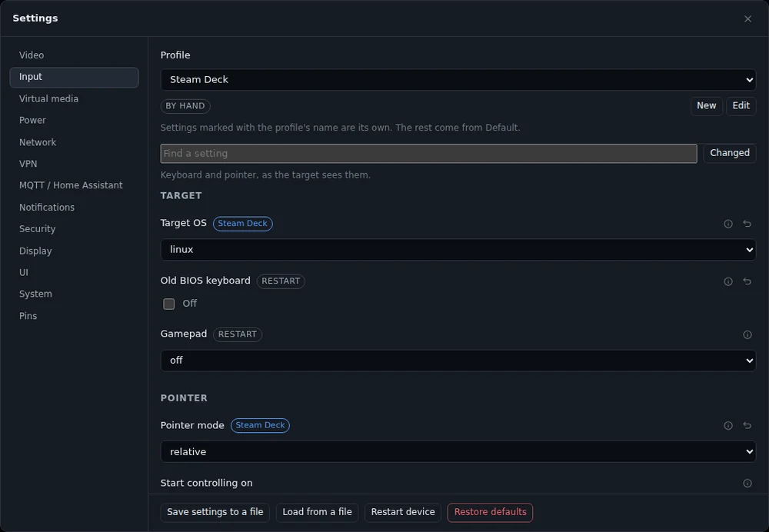Open the Target OS dropdown
769x532 pixels.
coord(458,250)
